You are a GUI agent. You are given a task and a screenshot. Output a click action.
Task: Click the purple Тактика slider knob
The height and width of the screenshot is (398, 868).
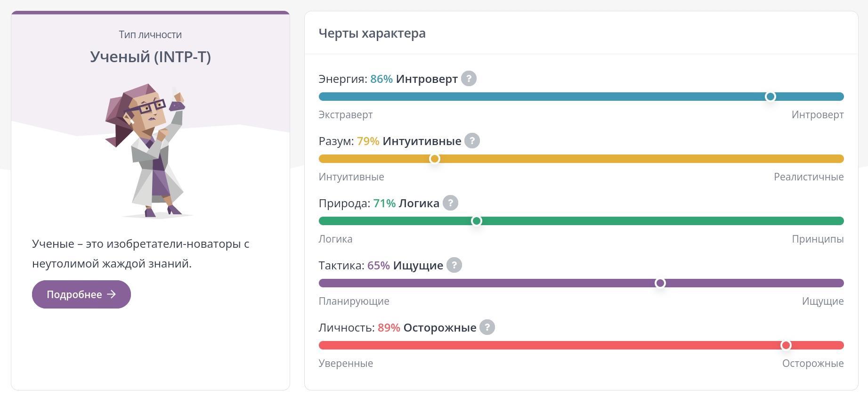(x=660, y=283)
